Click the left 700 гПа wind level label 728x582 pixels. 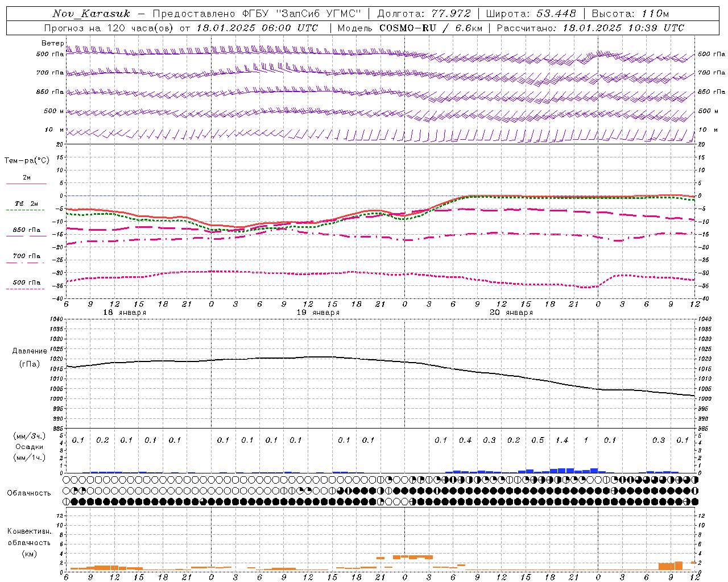tap(50, 73)
